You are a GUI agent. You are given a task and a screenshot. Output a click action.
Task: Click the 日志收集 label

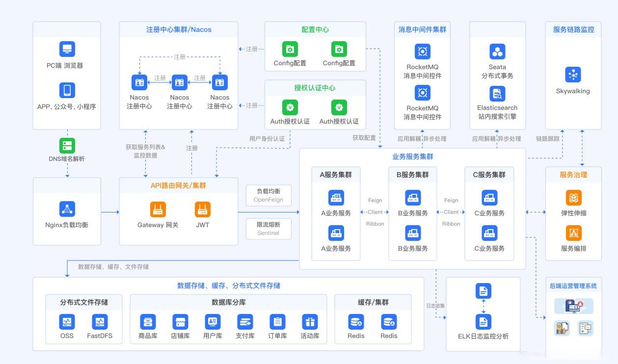[x=435, y=306]
